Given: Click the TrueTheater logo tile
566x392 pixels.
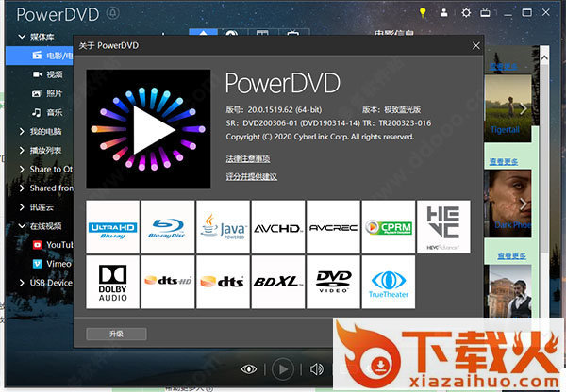Looking at the screenshot, I should point(389,282).
